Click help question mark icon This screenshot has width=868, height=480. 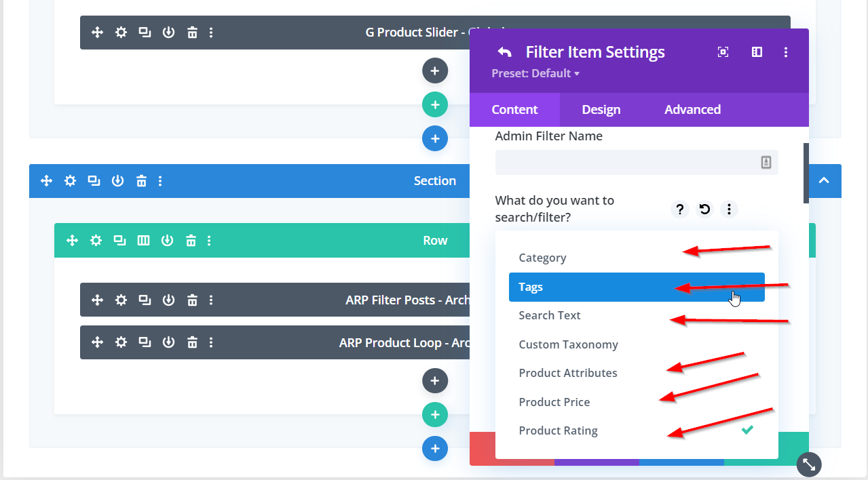[x=679, y=209]
